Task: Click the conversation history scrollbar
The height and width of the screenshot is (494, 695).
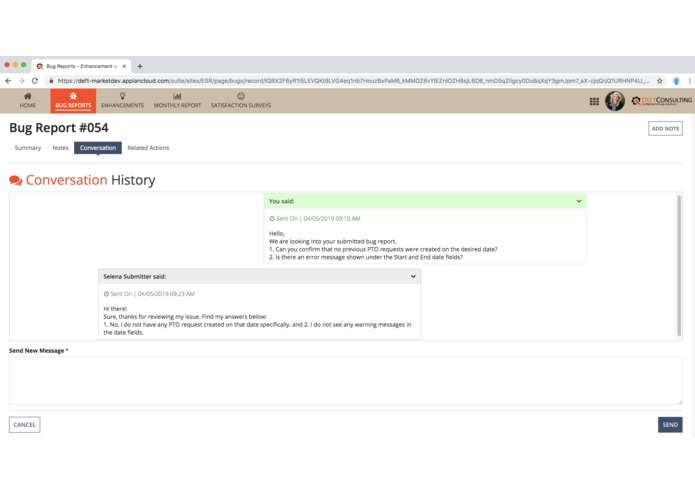Action: [679, 266]
